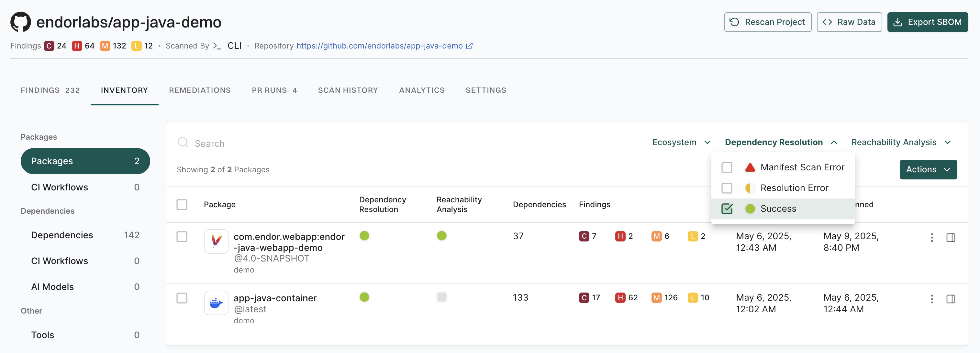Open the Reachability Analysis dropdown
The width and height of the screenshot is (980, 353).
902,142
